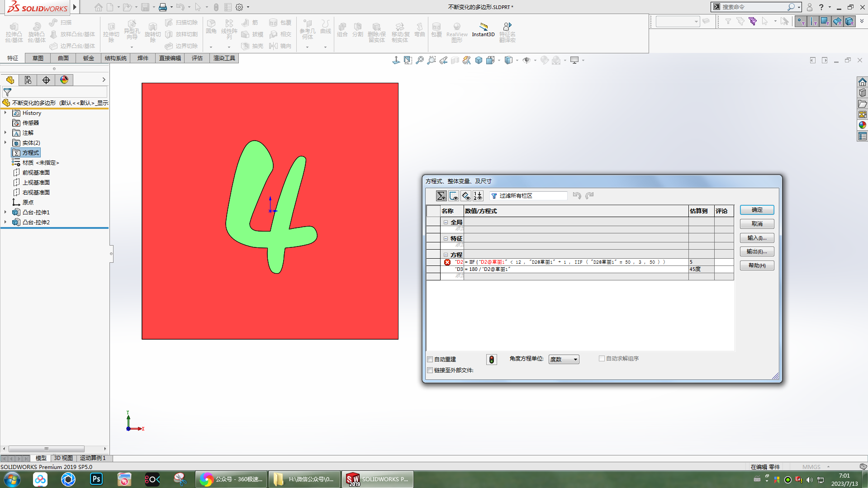Click the 搜索命令 search box
This screenshot has width=868, height=488.
[756, 7]
